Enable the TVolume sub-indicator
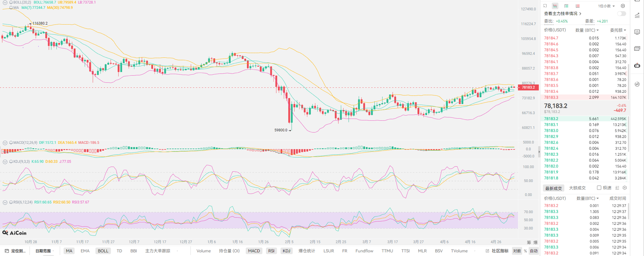Viewport: 644px width, 256px height. pos(459,251)
